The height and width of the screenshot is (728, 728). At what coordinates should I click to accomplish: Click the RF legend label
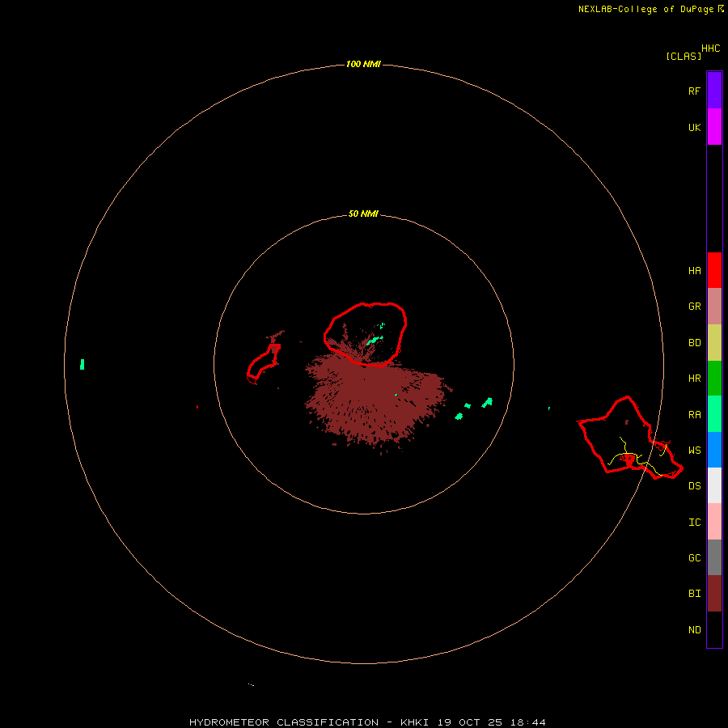[694, 91]
